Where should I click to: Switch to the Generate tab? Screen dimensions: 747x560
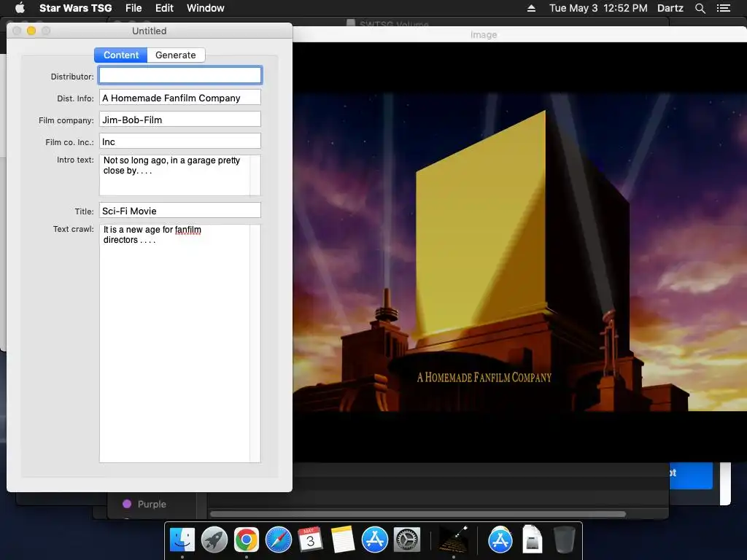[176, 55]
